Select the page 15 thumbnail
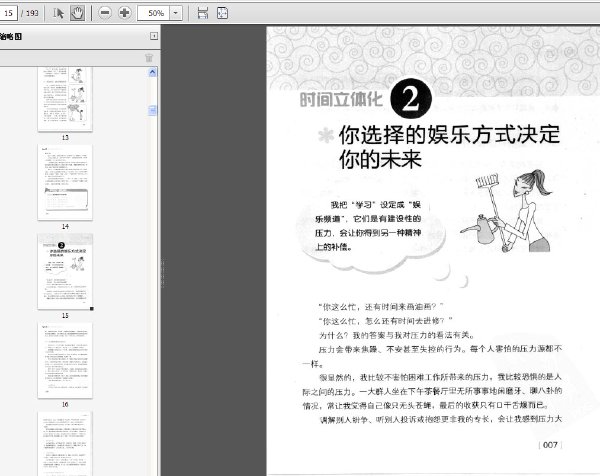 65,271
